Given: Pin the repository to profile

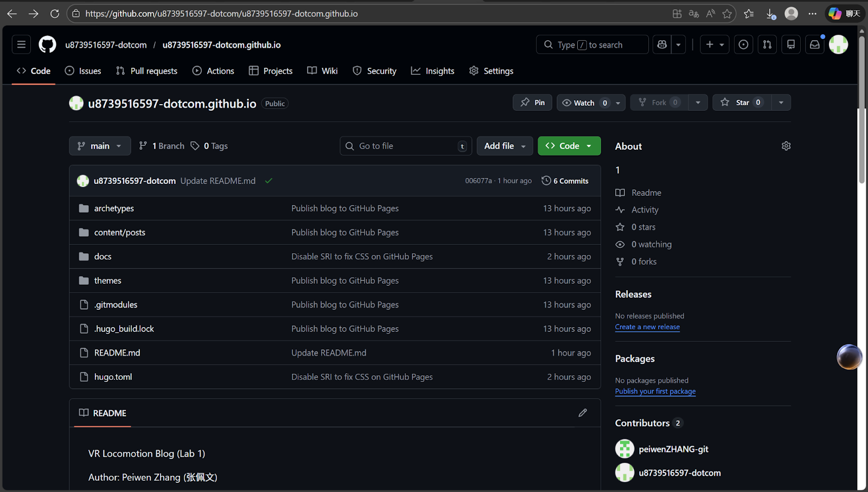Looking at the screenshot, I should pos(532,103).
